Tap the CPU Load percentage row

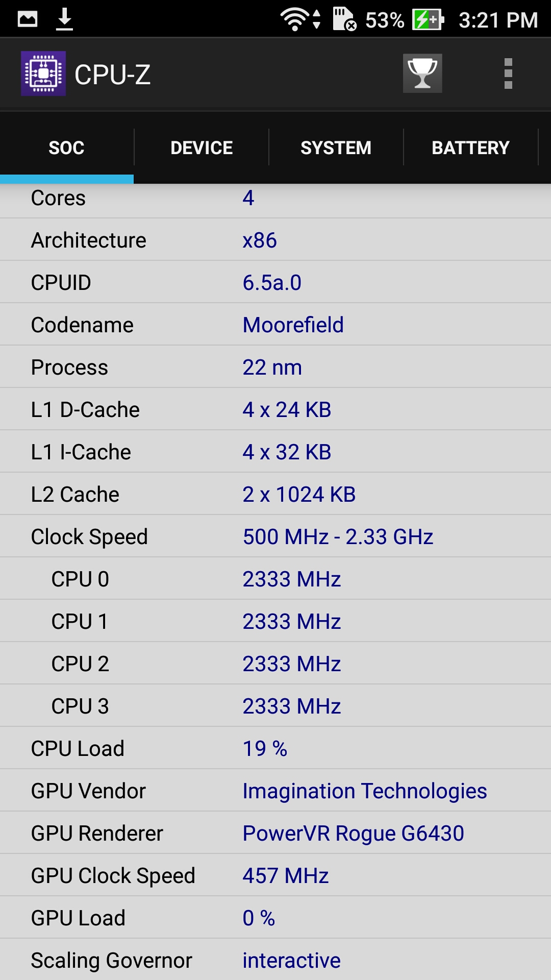[275, 748]
